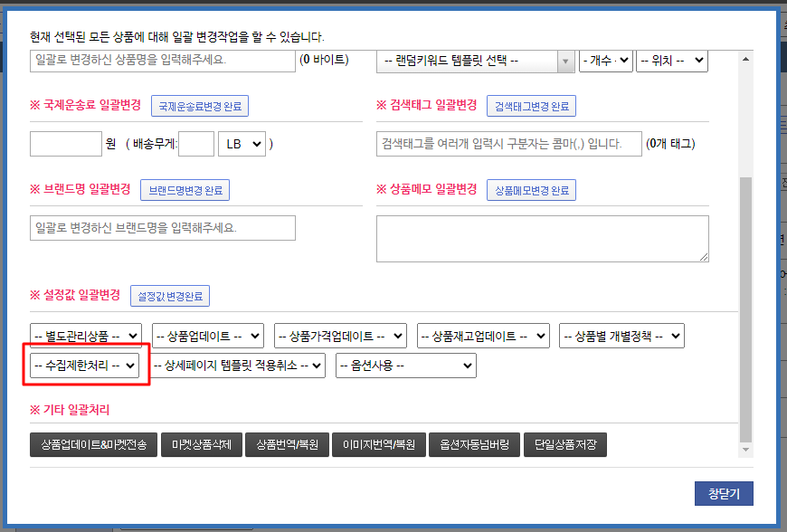Image resolution: width=787 pixels, height=532 pixels.
Task: Expand the LB weight unit dropdown
Action: click(242, 144)
